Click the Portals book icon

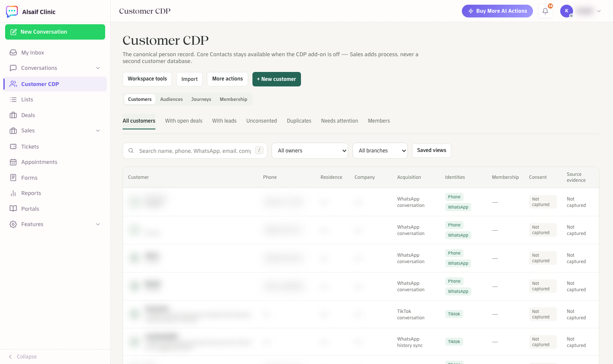(x=13, y=209)
